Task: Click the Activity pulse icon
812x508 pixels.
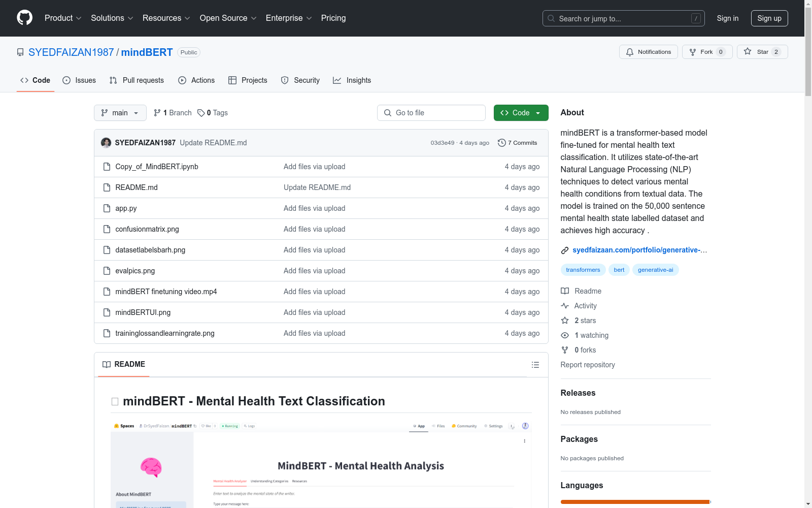Action: pos(565,306)
